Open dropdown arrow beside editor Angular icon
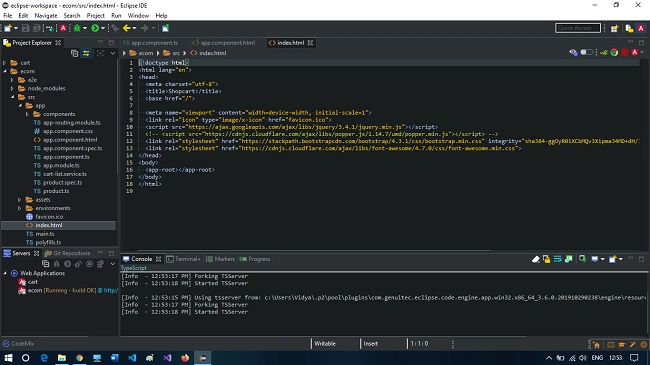This screenshot has height=365, width=650. click(642, 52)
